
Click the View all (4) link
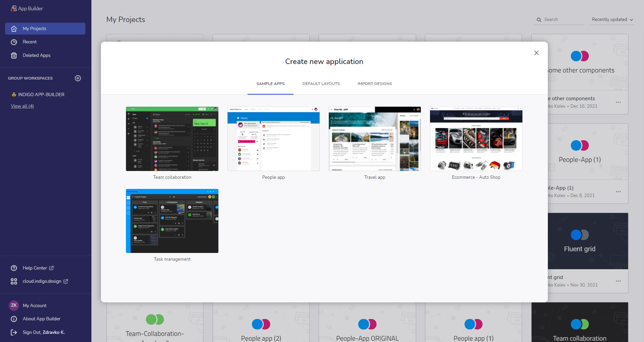pyautogui.click(x=22, y=106)
